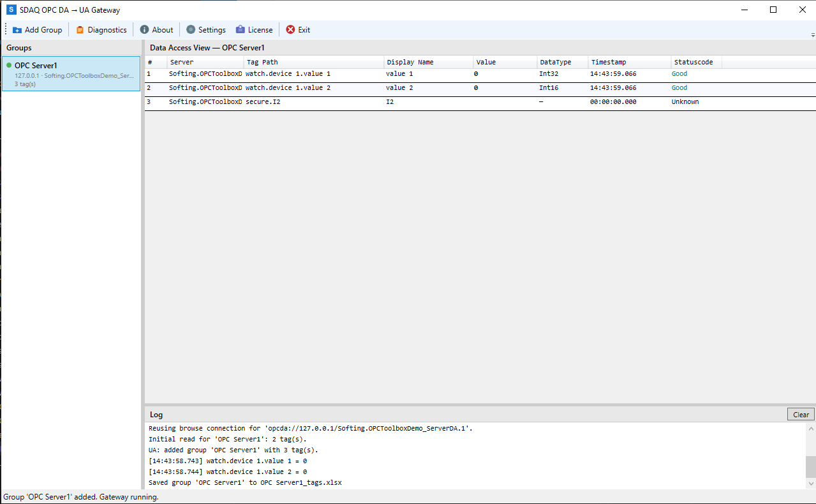Click the 'Groups' panel header

coord(19,48)
